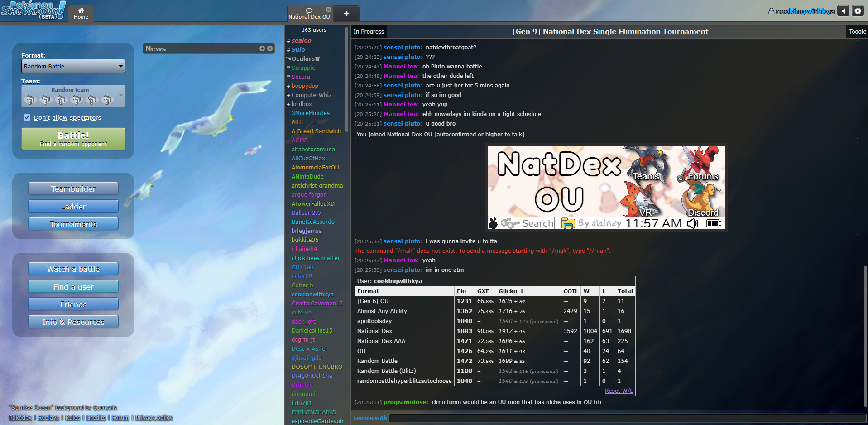Open Teams link in NatDex banner
This screenshot has height=425, width=868.
click(645, 176)
